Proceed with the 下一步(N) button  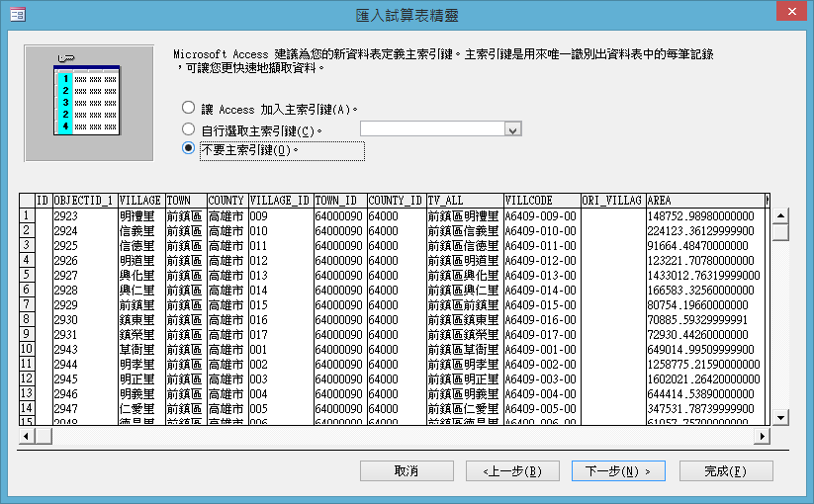click(618, 471)
